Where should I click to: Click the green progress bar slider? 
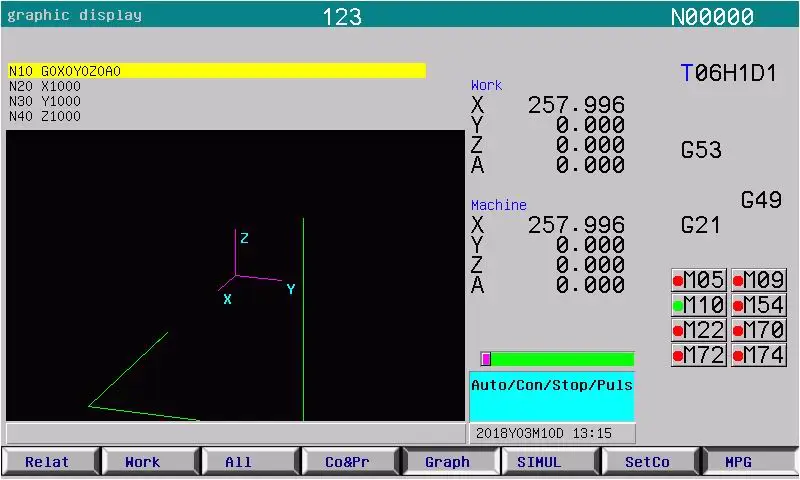click(557, 359)
